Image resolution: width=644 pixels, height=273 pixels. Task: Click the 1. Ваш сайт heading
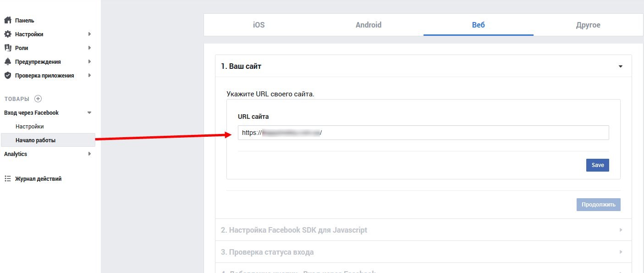(241, 67)
